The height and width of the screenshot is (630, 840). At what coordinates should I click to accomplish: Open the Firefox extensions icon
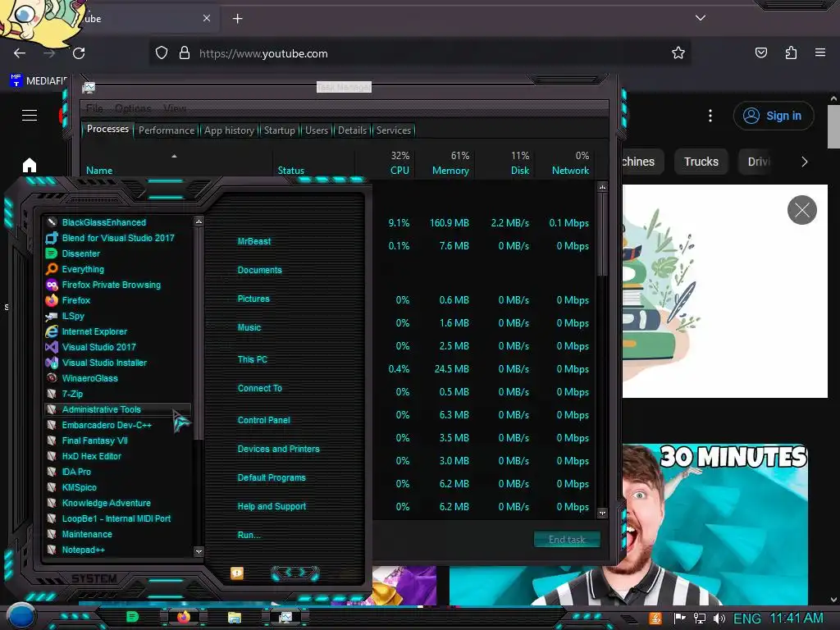coord(791,52)
